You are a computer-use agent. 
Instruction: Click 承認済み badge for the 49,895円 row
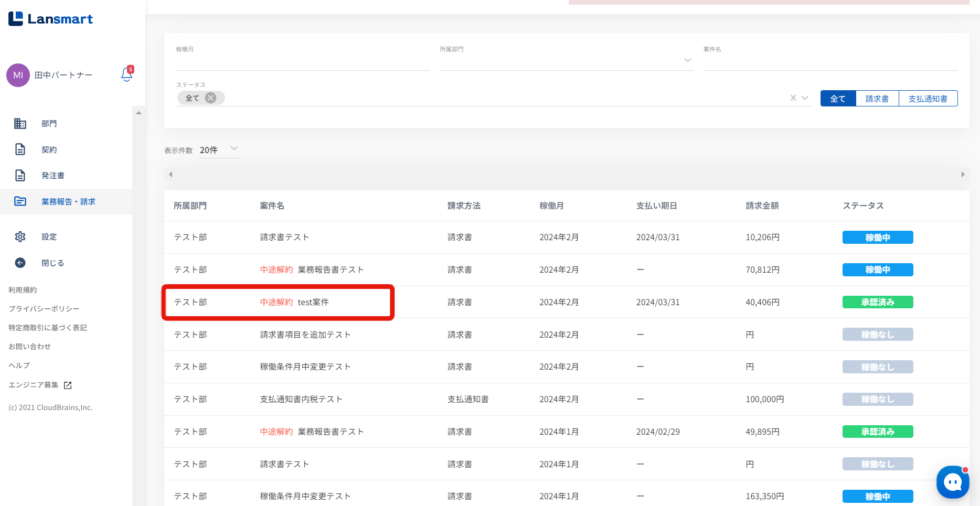[878, 432]
